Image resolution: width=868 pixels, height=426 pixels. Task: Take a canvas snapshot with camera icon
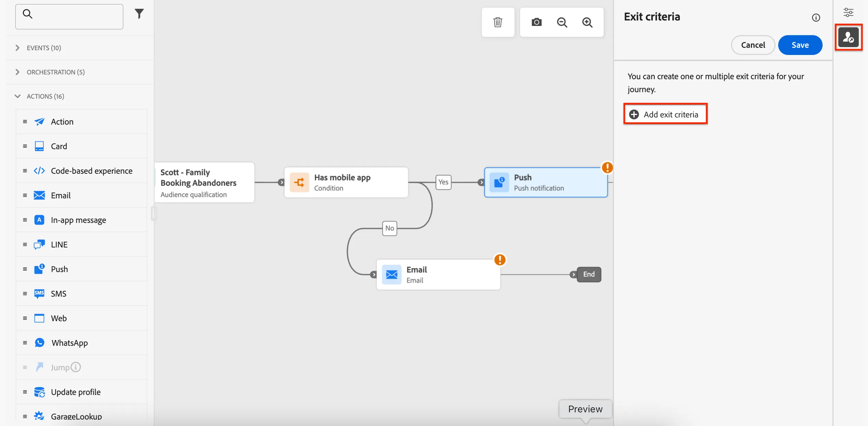pyautogui.click(x=536, y=22)
